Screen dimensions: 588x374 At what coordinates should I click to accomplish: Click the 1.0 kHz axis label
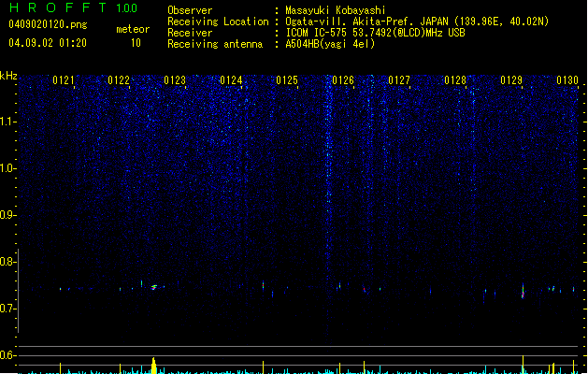[7, 168]
